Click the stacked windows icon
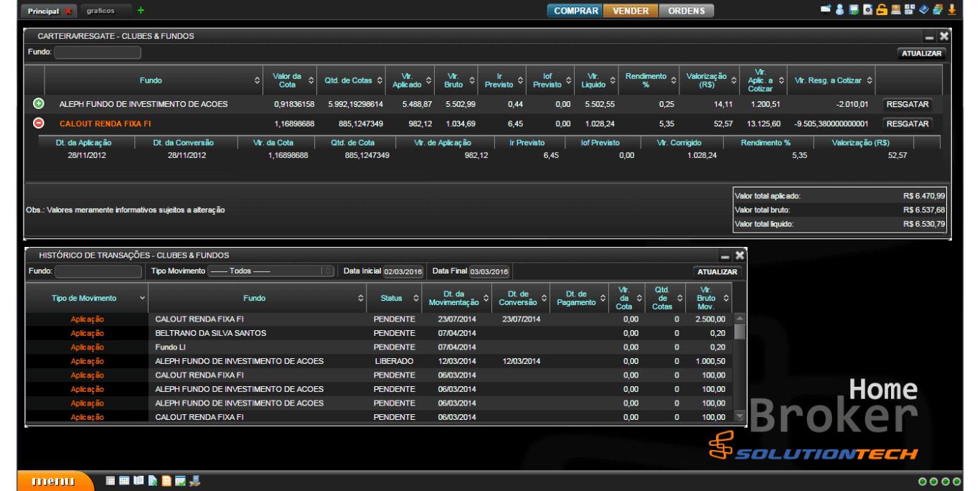This screenshot has height=491, width=980. coord(938,10)
